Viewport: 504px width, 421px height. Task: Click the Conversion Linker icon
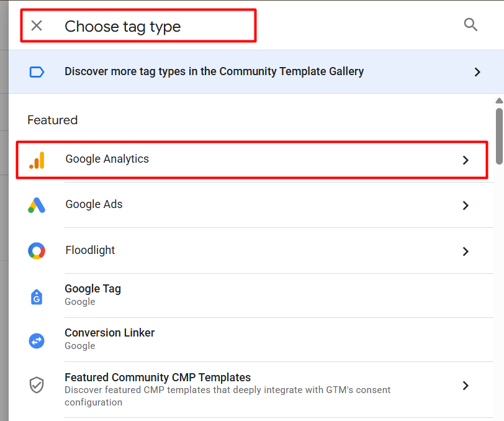click(x=37, y=340)
